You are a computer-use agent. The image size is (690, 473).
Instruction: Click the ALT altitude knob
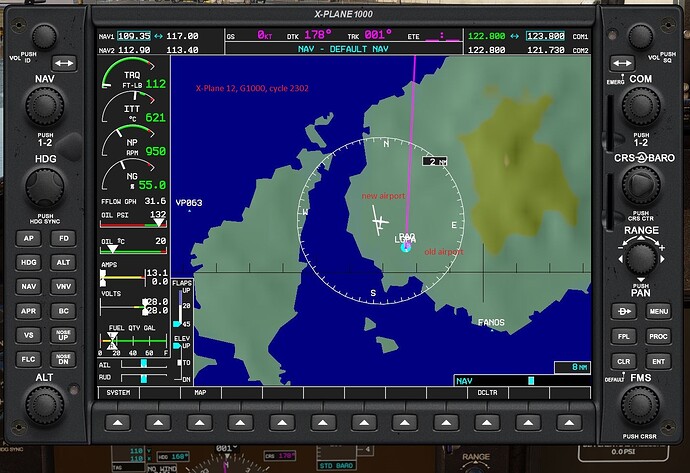[44, 406]
